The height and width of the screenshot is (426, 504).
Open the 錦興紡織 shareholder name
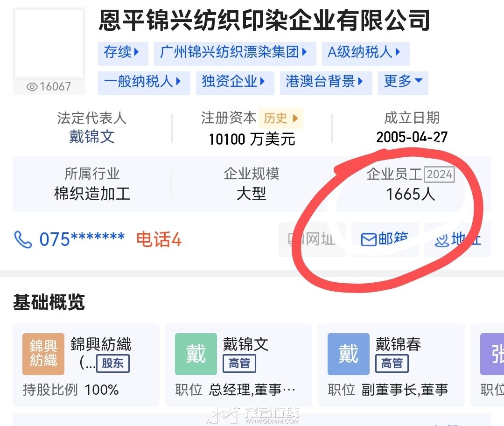coord(101,344)
